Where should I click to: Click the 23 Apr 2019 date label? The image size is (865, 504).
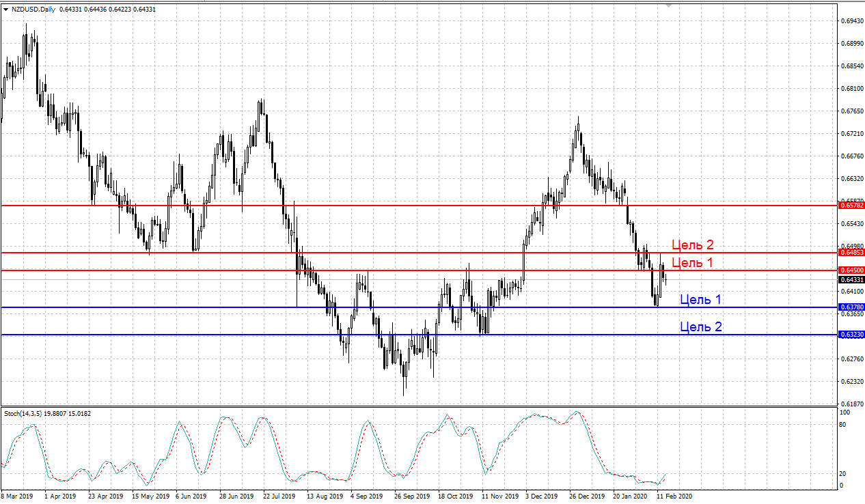pos(106,496)
